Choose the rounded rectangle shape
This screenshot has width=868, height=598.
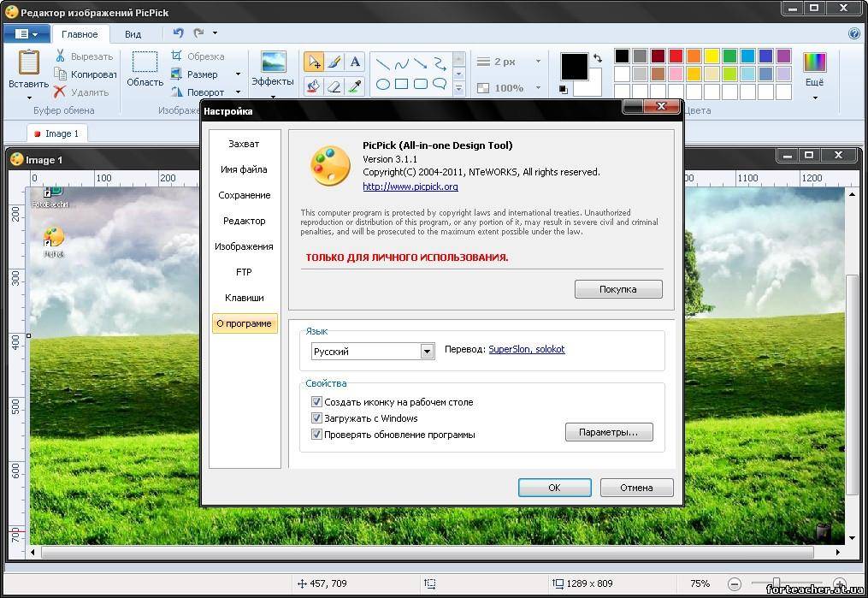point(421,84)
